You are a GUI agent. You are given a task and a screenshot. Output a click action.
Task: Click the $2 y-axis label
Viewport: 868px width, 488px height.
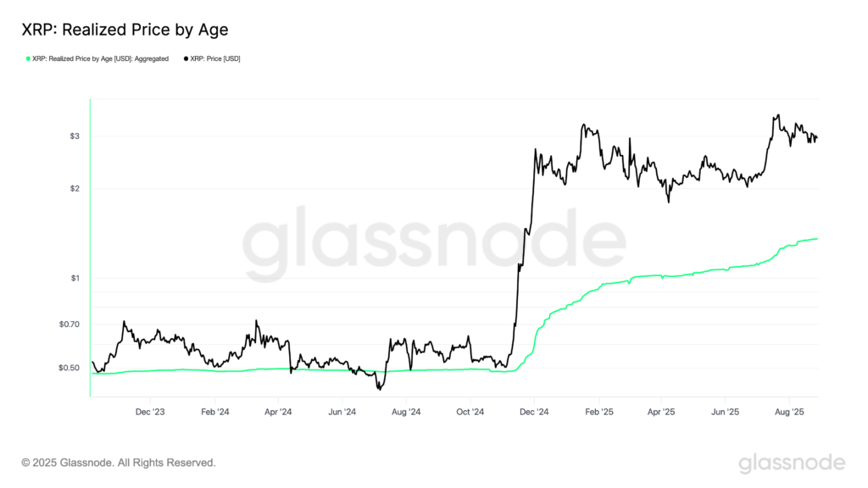[x=75, y=188]
